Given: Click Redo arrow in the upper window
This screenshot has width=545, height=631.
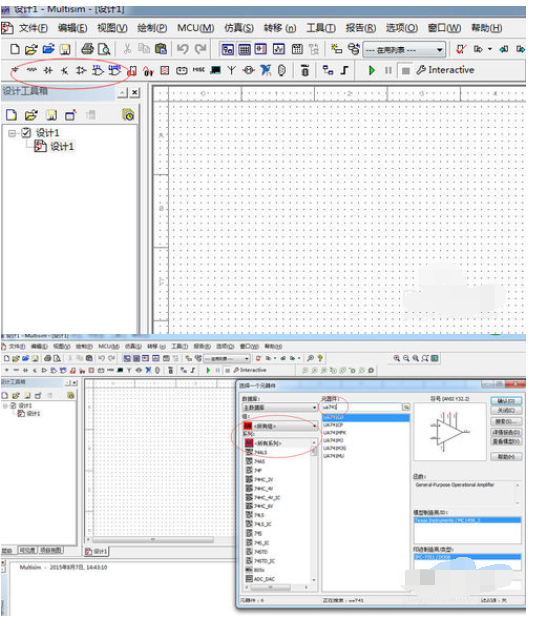Looking at the screenshot, I should click(x=200, y=49).
